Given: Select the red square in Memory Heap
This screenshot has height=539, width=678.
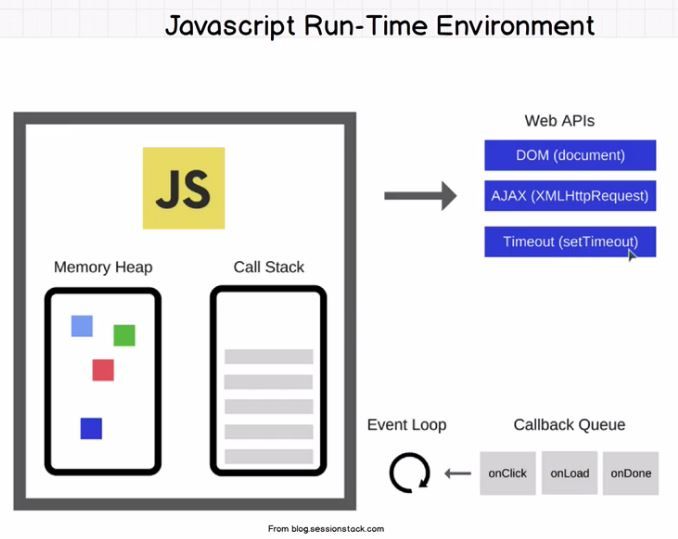Looking at the screenshot, I should (103, 370).
